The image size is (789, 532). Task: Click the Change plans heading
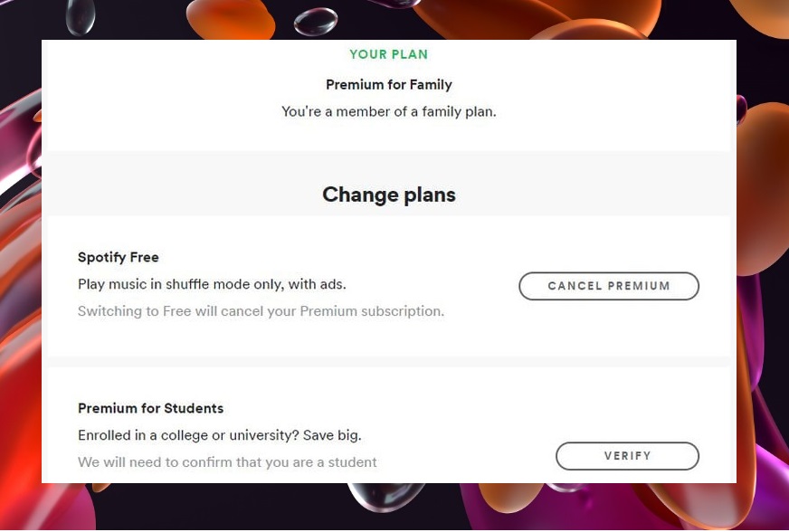point(388,195)
